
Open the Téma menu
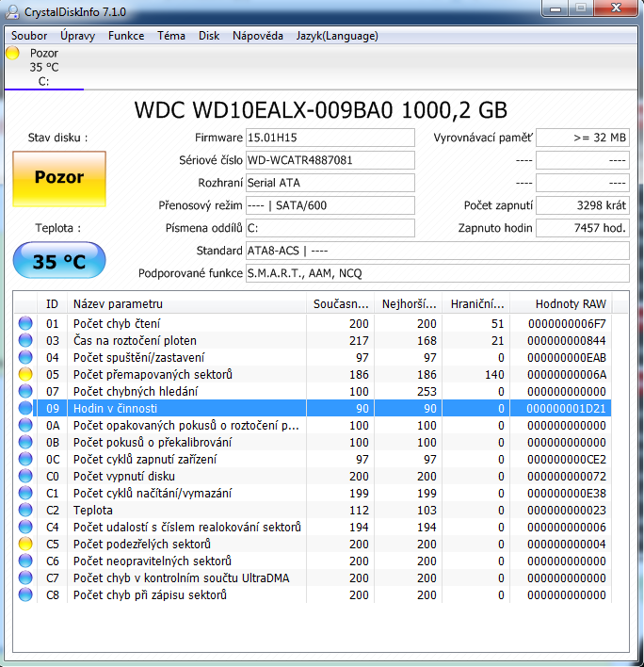click(x=171, y=36)
